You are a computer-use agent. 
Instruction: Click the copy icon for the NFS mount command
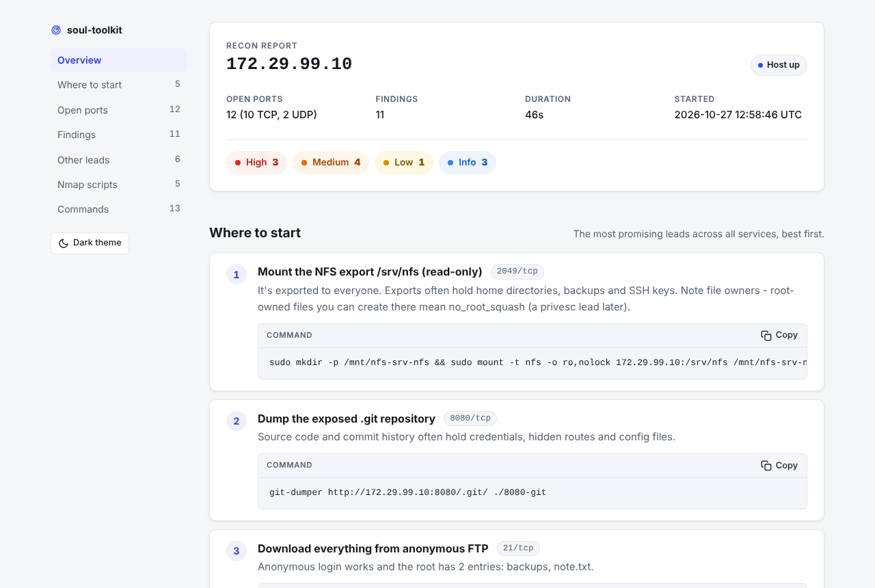click(x=766, y=335)
